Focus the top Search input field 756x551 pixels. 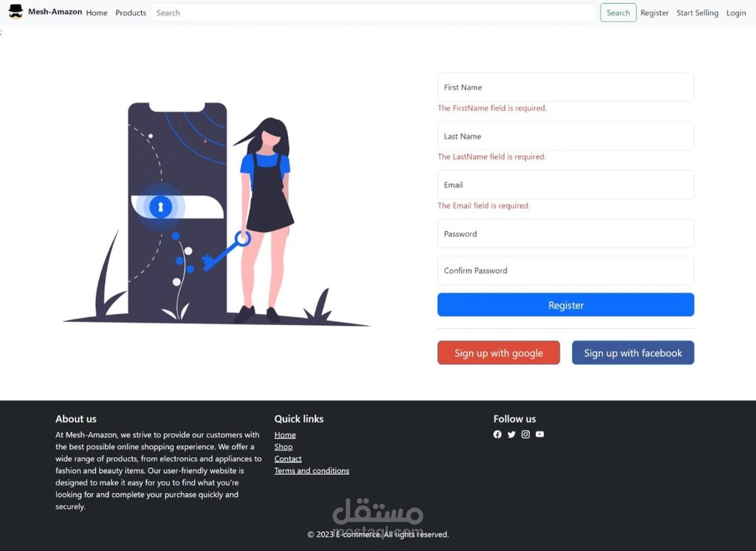click(374, 13)
